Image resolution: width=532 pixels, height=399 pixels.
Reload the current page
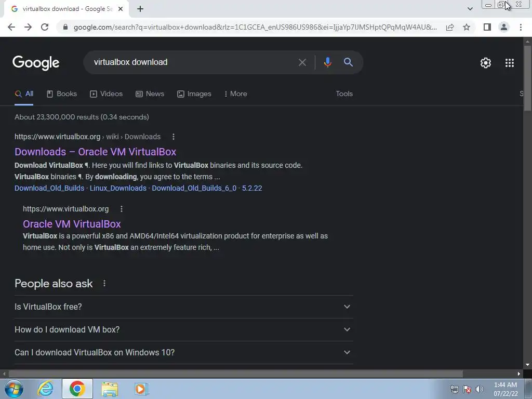click(x=45, y=27)
